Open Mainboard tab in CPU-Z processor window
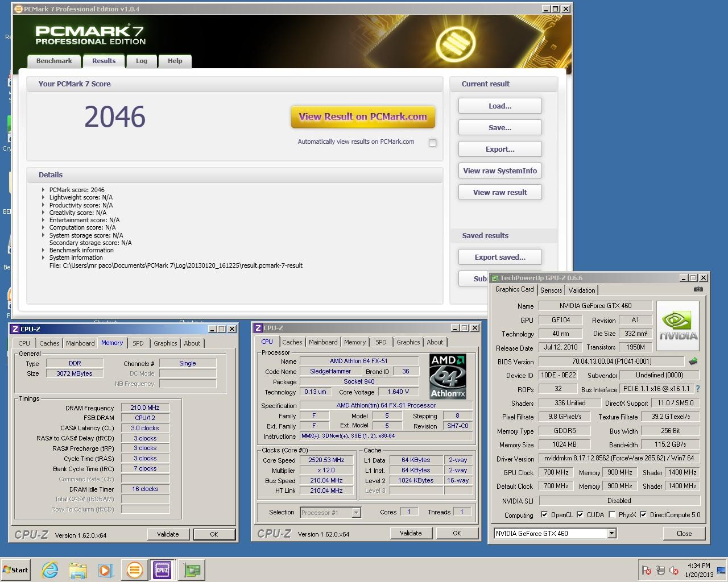Viewport: 728px width, 582px height. pos(323,342)
